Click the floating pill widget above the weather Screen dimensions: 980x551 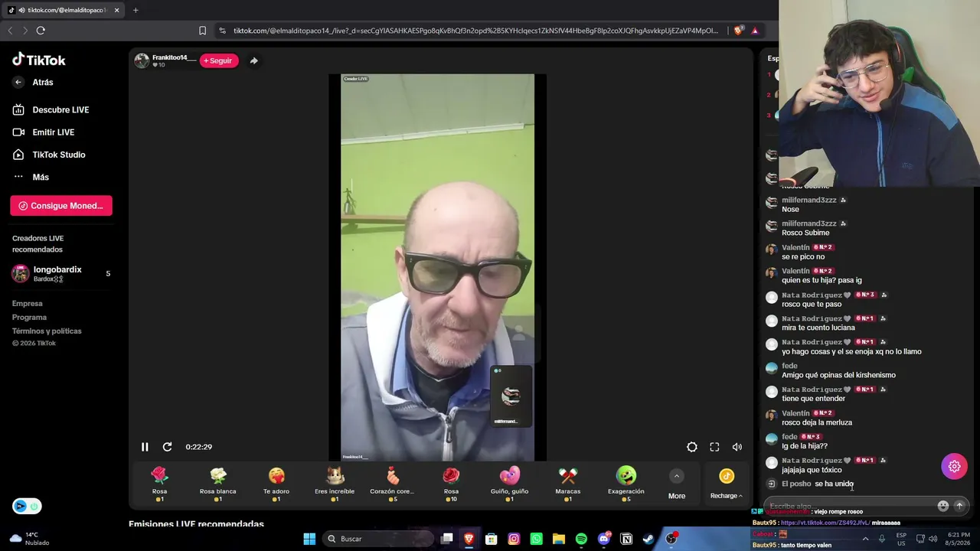[27, 506]
